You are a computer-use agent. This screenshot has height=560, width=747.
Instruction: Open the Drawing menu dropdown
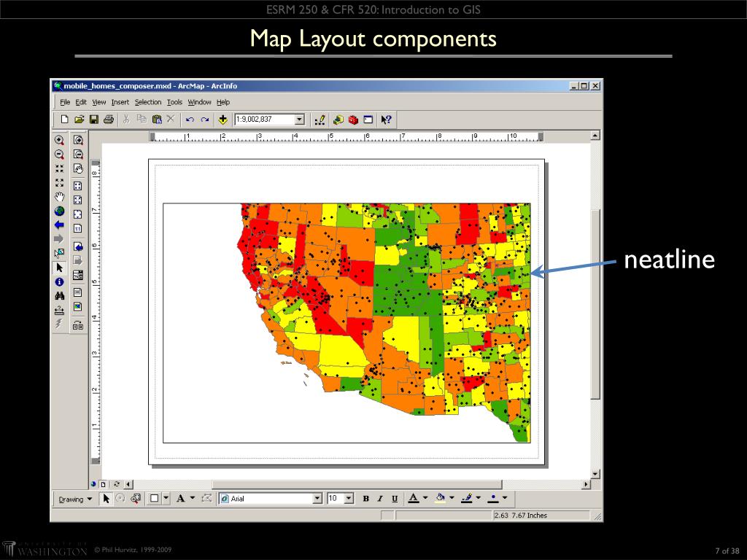coord(75,499)
